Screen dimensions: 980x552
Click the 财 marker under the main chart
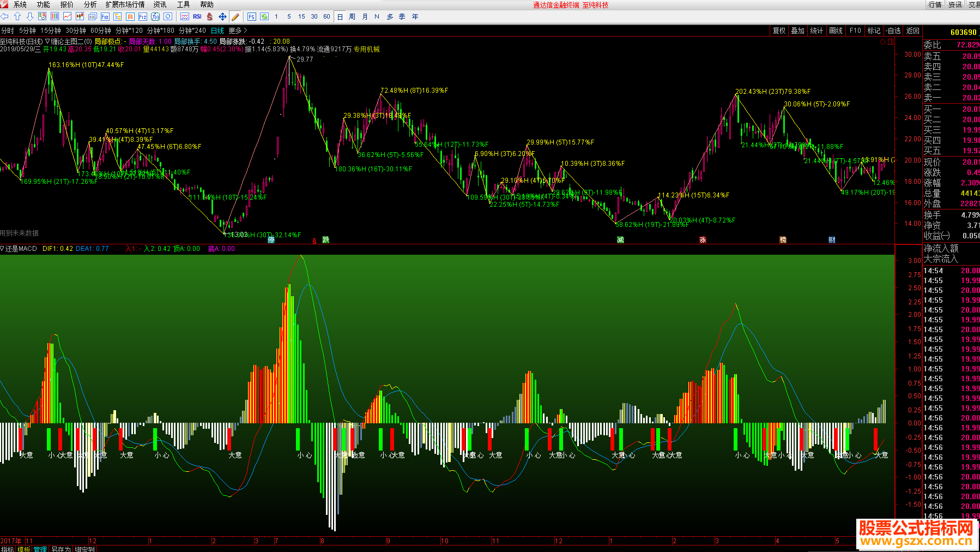click(832, 239)
